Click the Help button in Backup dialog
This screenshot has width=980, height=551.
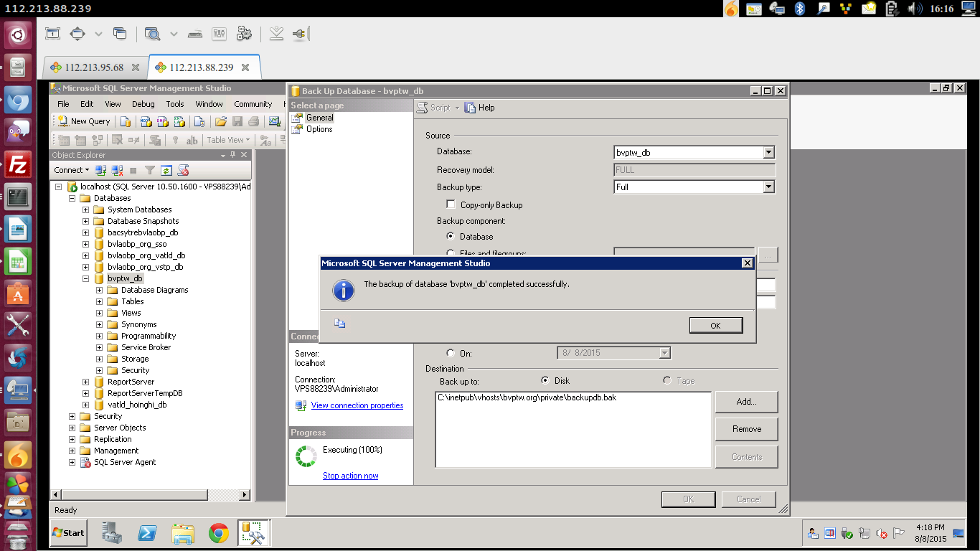tap(480, 108)
